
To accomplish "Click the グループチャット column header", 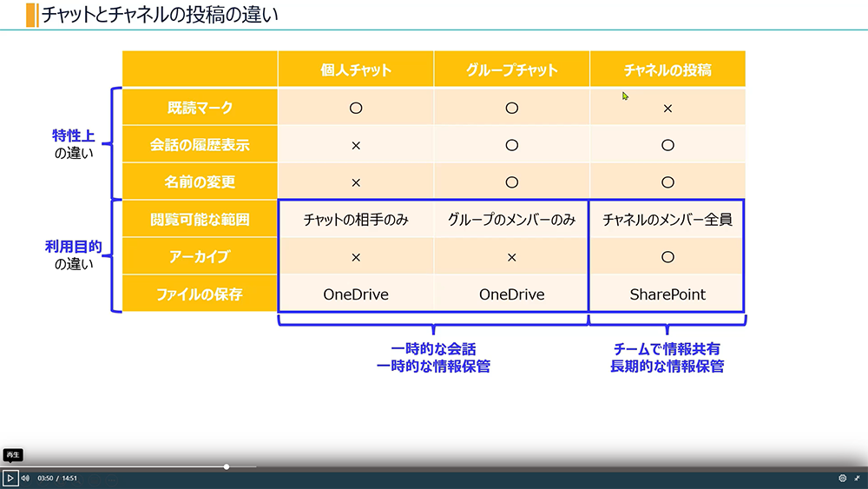I will pos(511,69).
